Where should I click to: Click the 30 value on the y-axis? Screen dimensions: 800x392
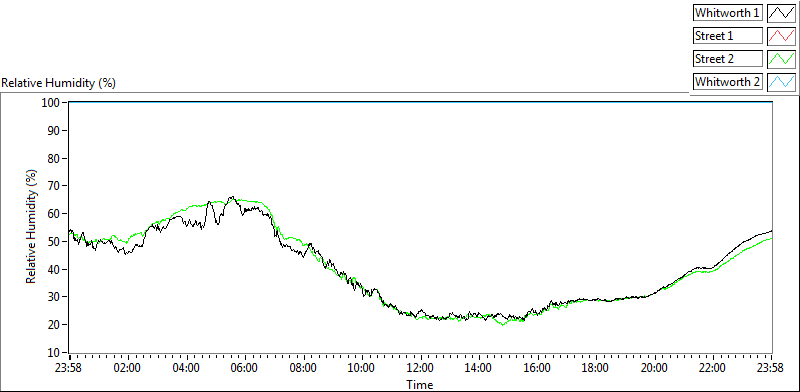point(55,297)
